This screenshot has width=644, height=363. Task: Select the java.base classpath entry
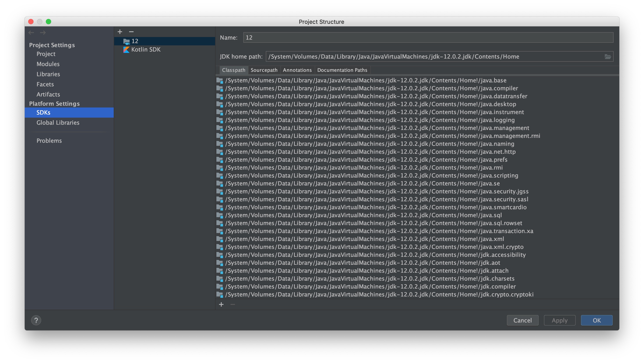[x=365, y=80]
